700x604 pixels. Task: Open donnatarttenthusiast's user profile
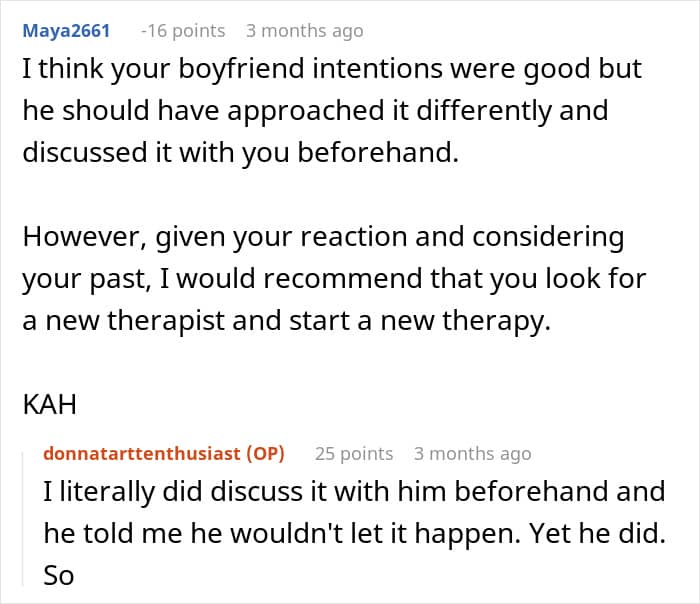[142, 454]
